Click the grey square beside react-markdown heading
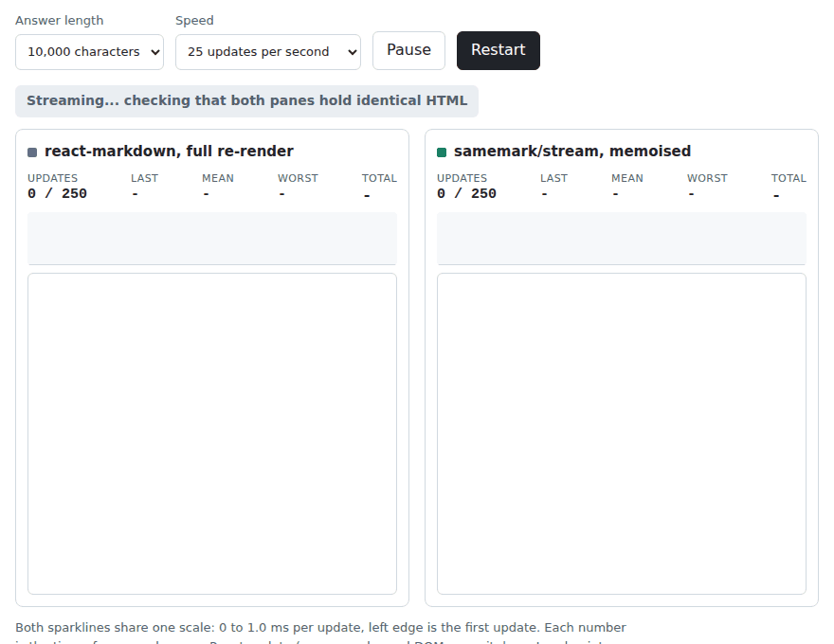Viewport: 834px width, 644px height. pos(32,152)
